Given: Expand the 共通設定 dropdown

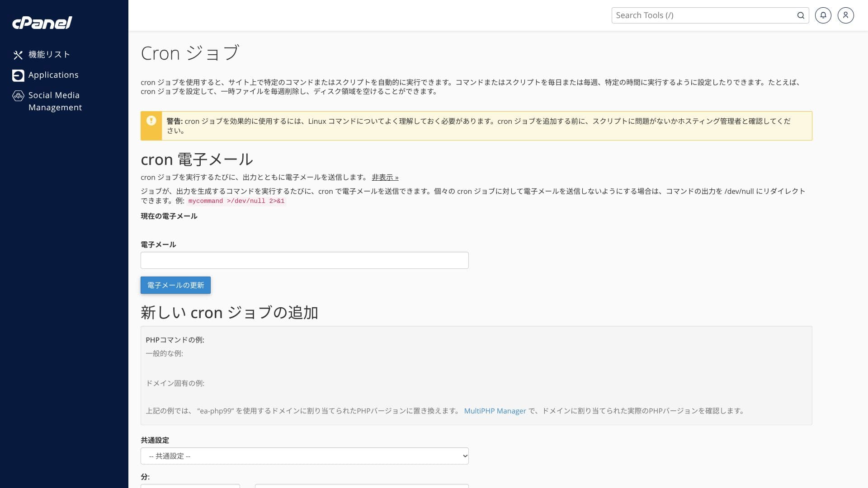Looking at the screenshot, I should (x=304, y=456).
